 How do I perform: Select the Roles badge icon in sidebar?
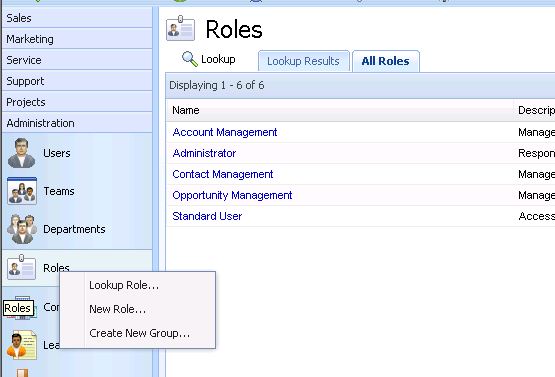[x=22, y=267]
